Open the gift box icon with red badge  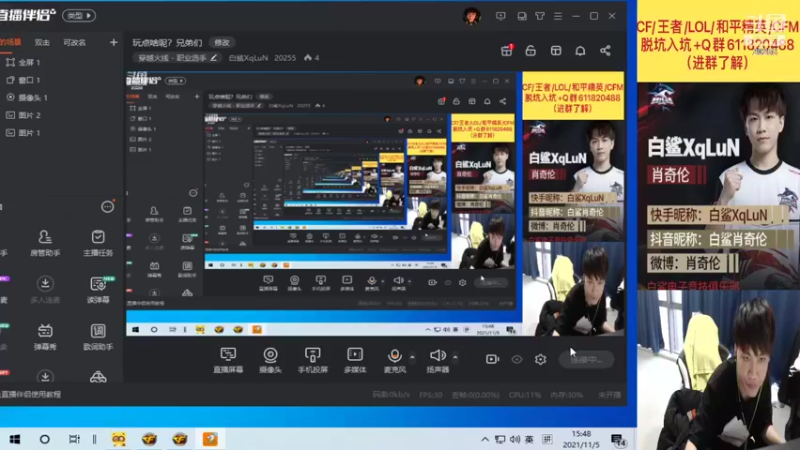[x=507, y=50]
